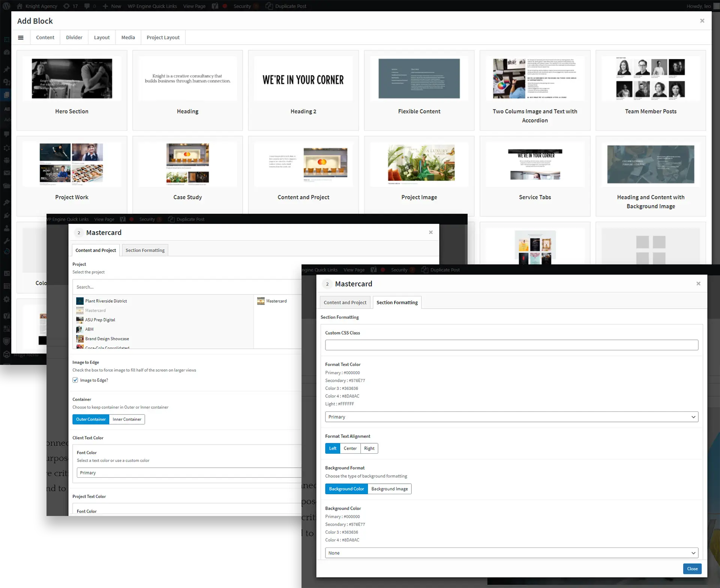
Task: Toggle the Image to Edge checkbox
Action: tap(75, 380)
